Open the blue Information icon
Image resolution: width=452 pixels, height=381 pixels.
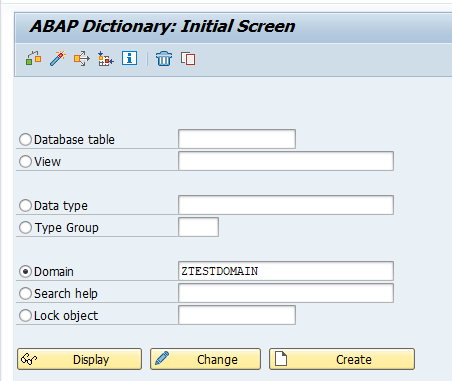click(129, 58)
